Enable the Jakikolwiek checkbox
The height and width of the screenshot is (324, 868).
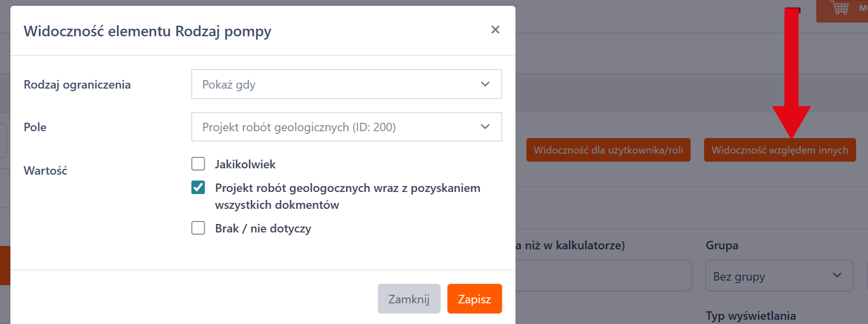click(198, 164)
